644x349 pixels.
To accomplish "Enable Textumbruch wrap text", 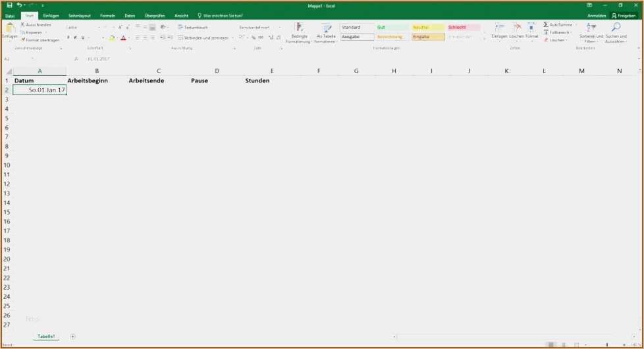I will (193, 27).
